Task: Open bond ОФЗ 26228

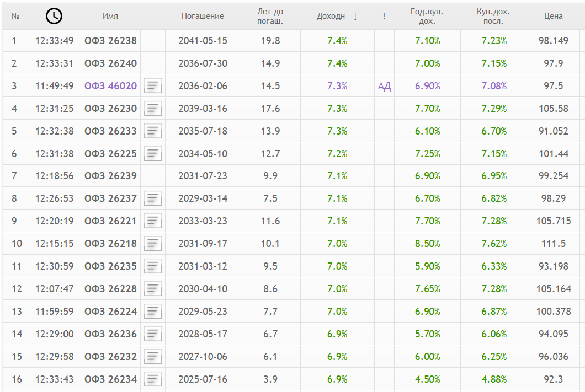Action: (x=110, y=289)
